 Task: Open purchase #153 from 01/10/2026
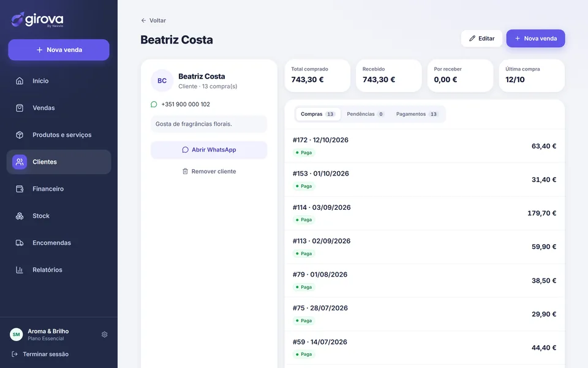click(424, 180)
